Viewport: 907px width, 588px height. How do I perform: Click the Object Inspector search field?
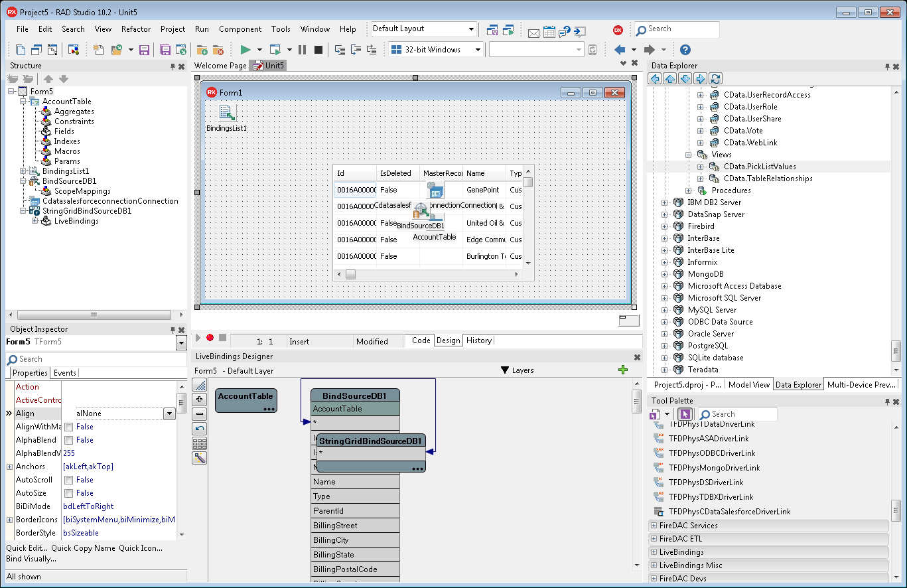(93, 359)
